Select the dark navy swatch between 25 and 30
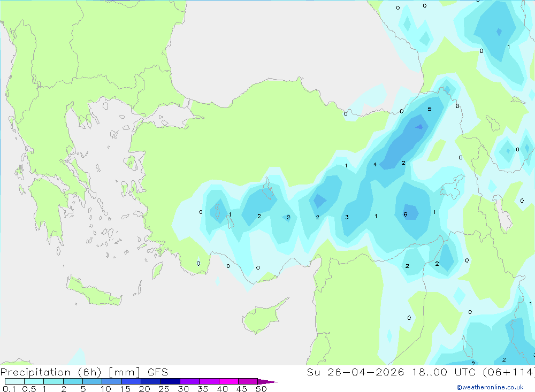This screenshot has width=535, height=392. (170, 381)
